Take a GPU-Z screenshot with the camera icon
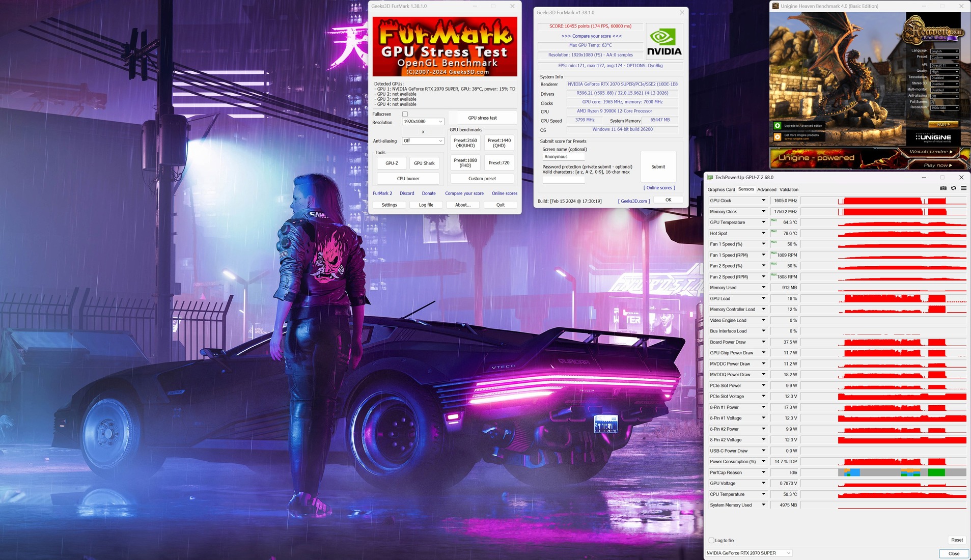The image size is (971, 560). point(943,188)
